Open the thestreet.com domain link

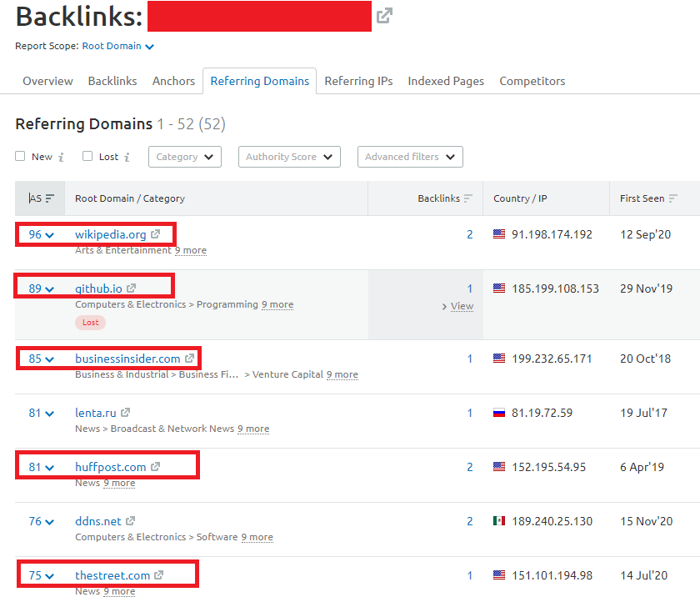112,575
